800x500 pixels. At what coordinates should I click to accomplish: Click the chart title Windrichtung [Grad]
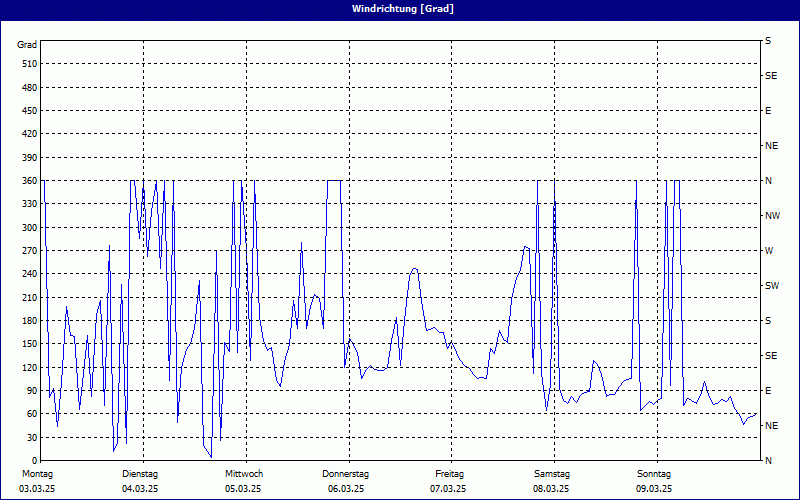click(x=399, y=9)
